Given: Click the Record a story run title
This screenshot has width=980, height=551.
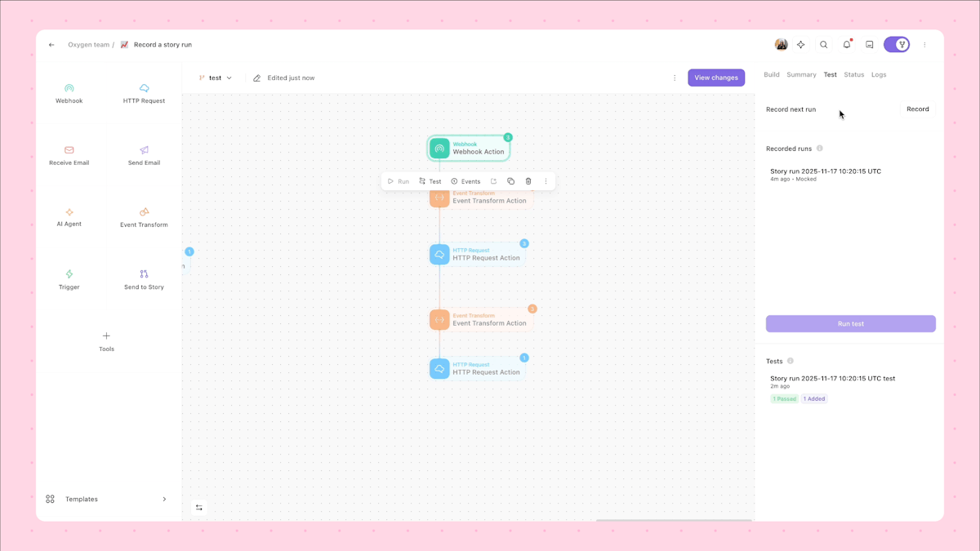Looking at the screenshot, I should pos(163,45).
